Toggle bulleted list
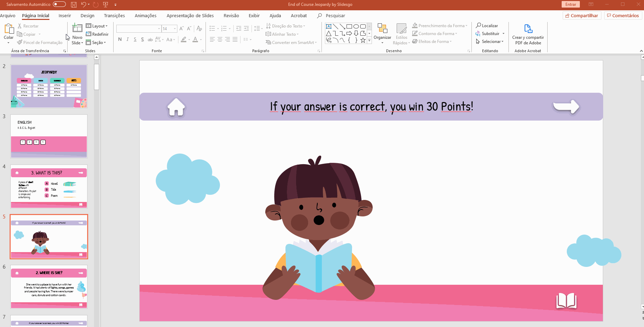 tap(212, 29)
